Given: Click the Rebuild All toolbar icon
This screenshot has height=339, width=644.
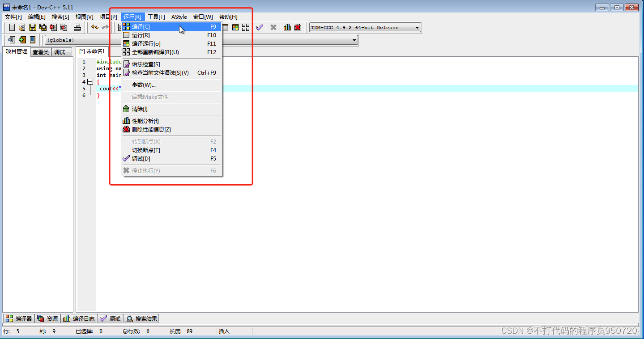Looking at the screenshot, I should pos(246,27).
